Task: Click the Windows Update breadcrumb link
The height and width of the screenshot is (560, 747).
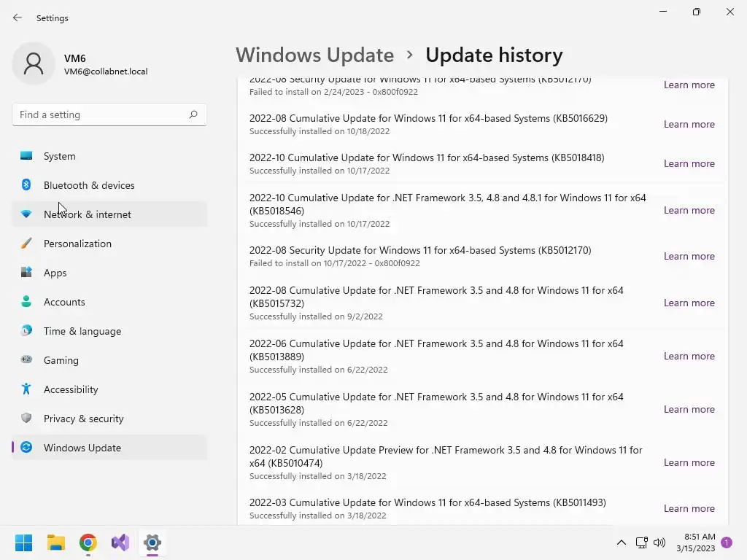Action: [x=314, y=55]
